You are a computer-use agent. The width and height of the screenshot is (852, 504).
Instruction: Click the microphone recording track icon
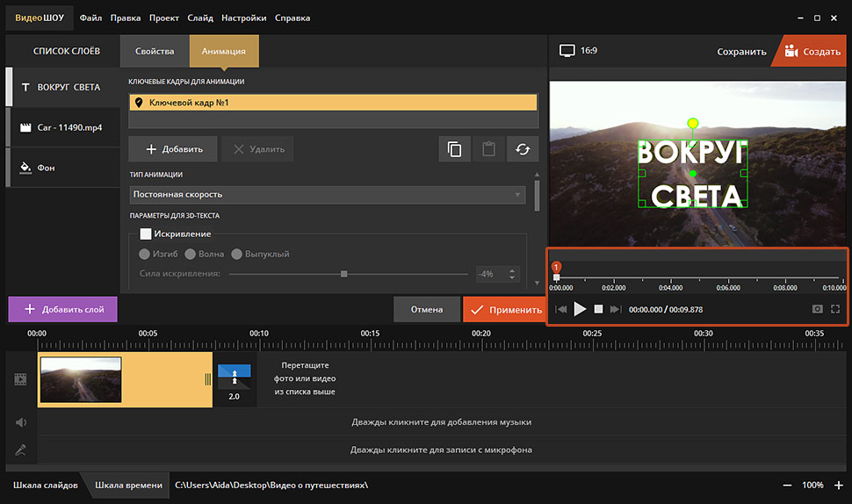click(21, 450)
